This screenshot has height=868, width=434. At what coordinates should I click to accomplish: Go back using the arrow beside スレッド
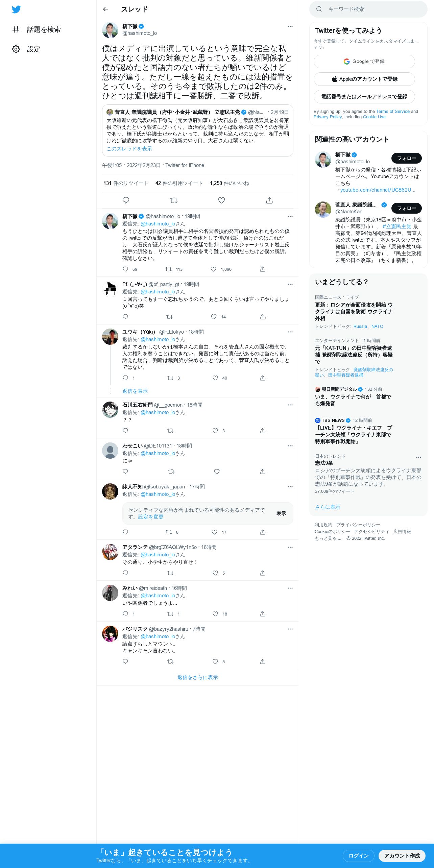pyautogui.click(x=105, y=9)
